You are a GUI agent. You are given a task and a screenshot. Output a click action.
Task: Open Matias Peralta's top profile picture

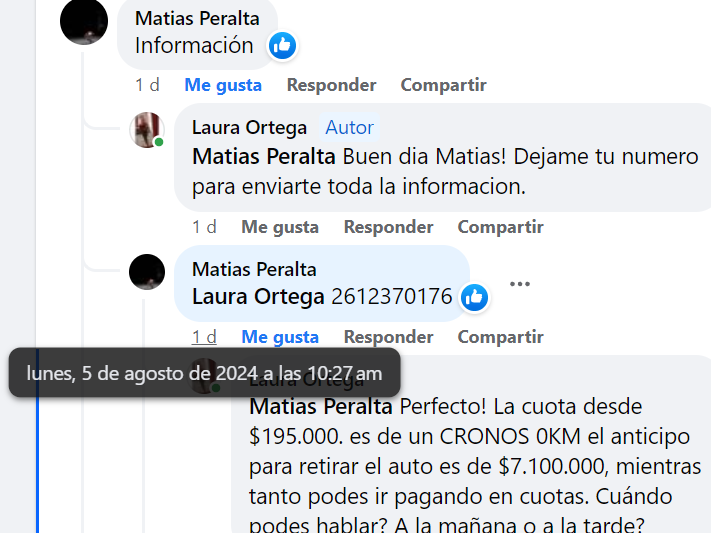(84, 21)
